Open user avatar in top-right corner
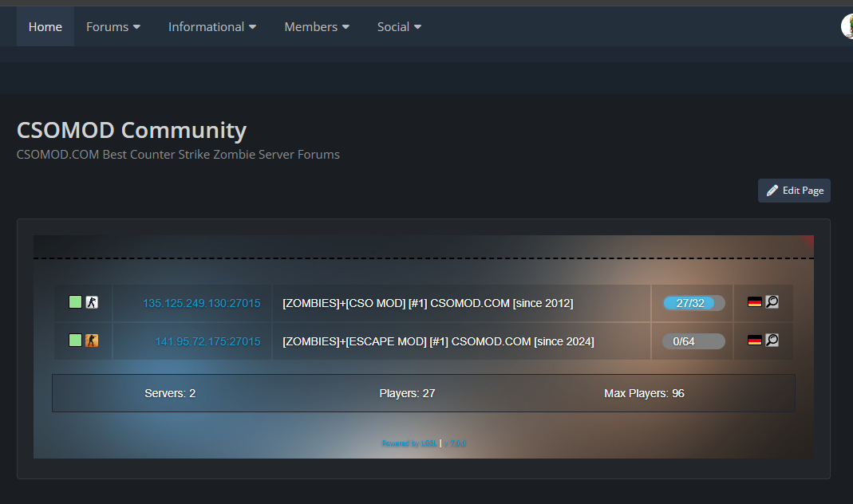 click(847, 26)
